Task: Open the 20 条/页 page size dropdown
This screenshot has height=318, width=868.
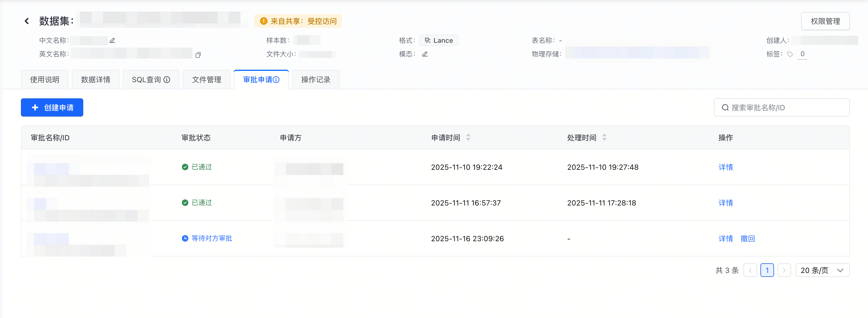Action: pyautogui.click(x=822, y=270)
